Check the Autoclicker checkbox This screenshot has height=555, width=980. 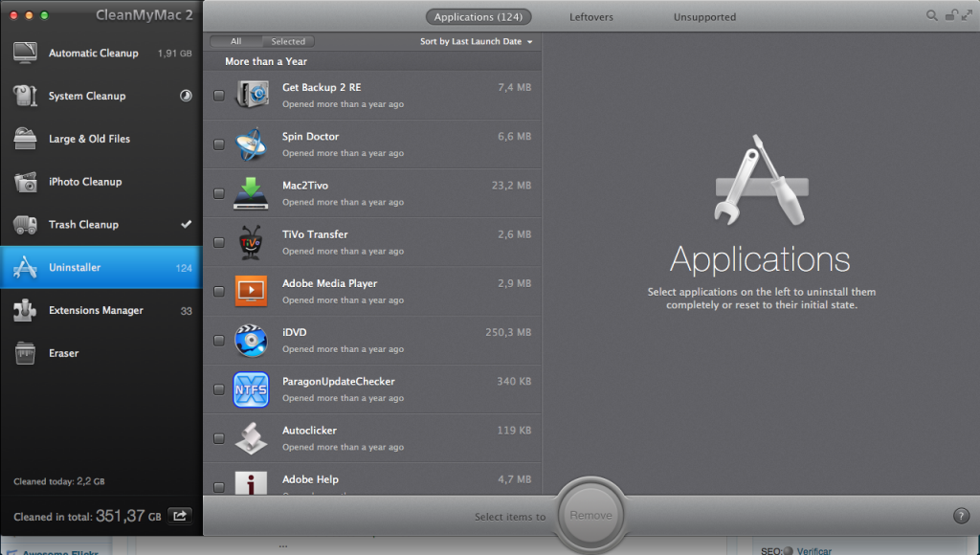(x=219, y=439)
